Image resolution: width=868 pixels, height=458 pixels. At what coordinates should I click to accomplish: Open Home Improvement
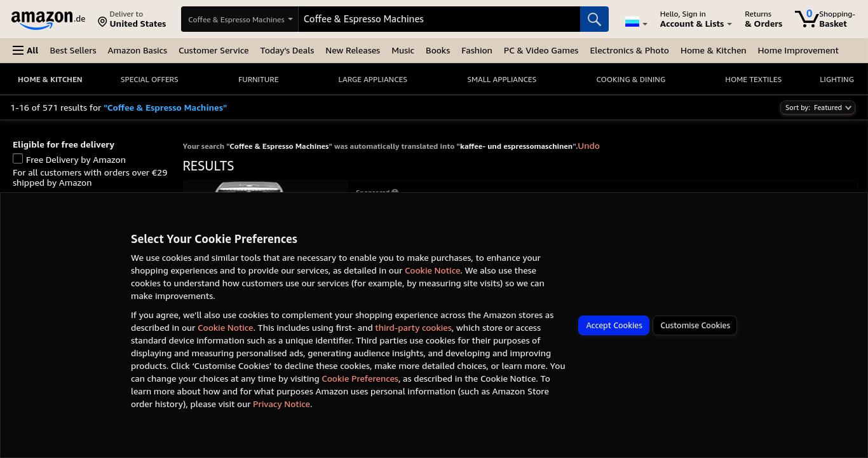click(x=798, y=50)
